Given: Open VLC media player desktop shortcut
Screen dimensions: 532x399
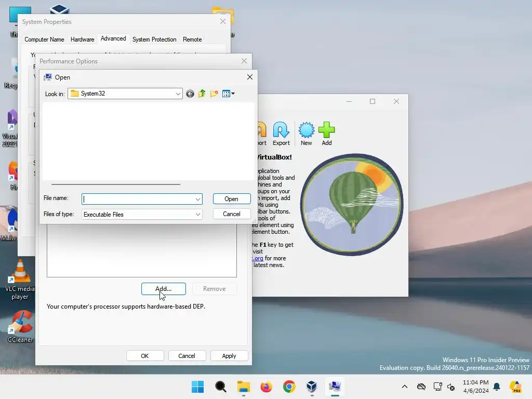Looking at the screenshot, I should pos(20,280).
